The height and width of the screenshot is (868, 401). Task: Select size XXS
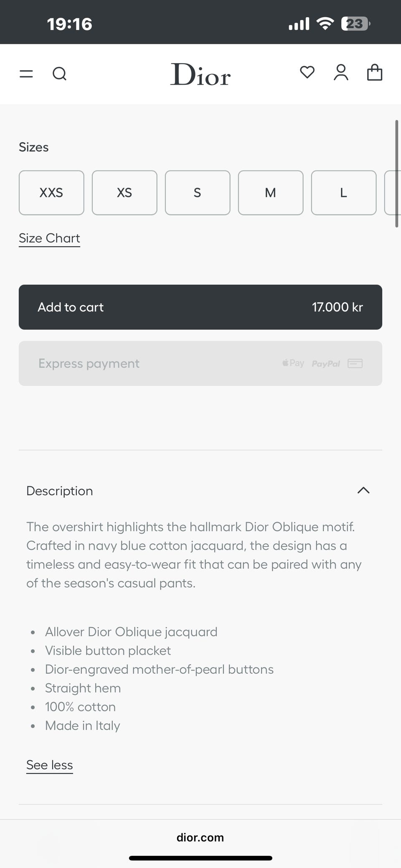click(51, 193)
